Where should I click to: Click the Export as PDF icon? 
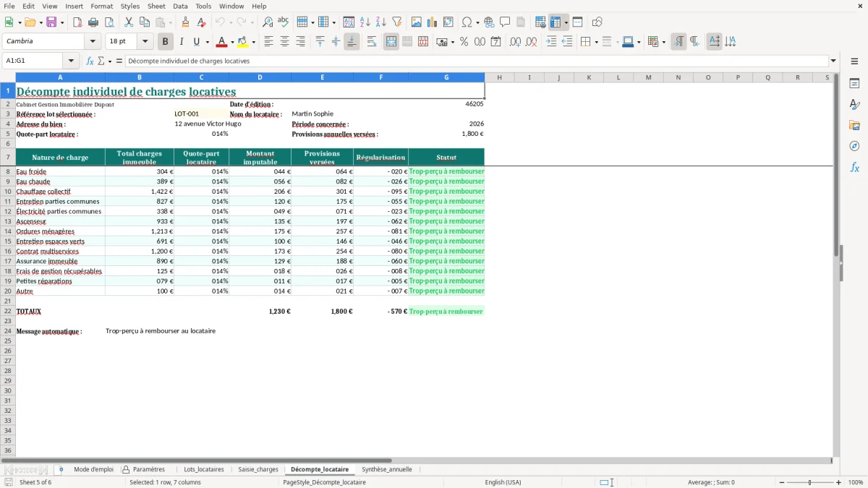point(77,22)
